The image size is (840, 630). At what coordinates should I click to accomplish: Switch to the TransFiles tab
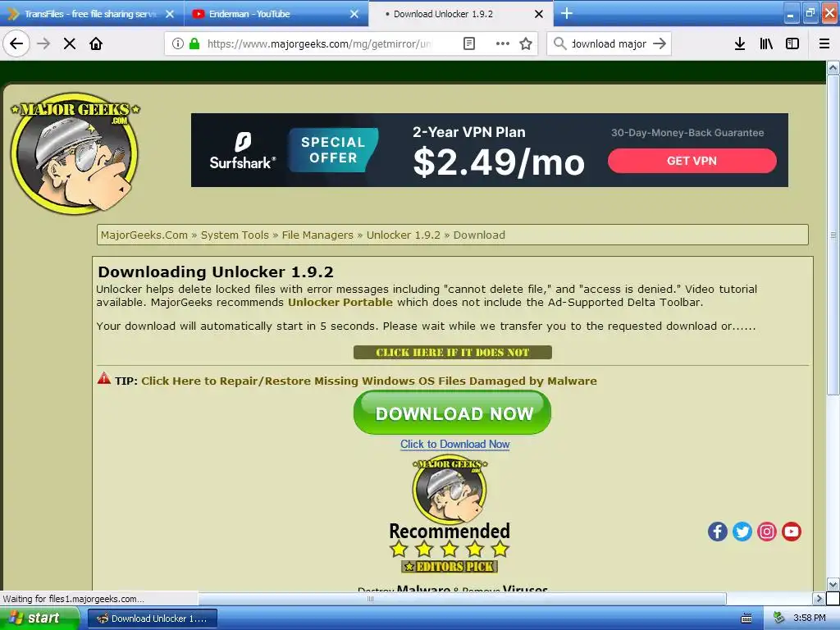91,14
